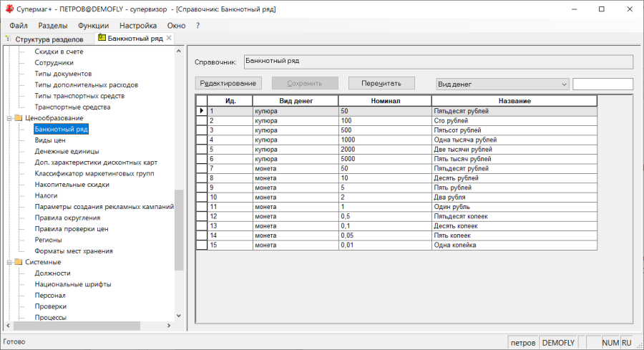Screen dimensions: 644x350
Task: Open the Функции menu
Action: pos(93,25)
